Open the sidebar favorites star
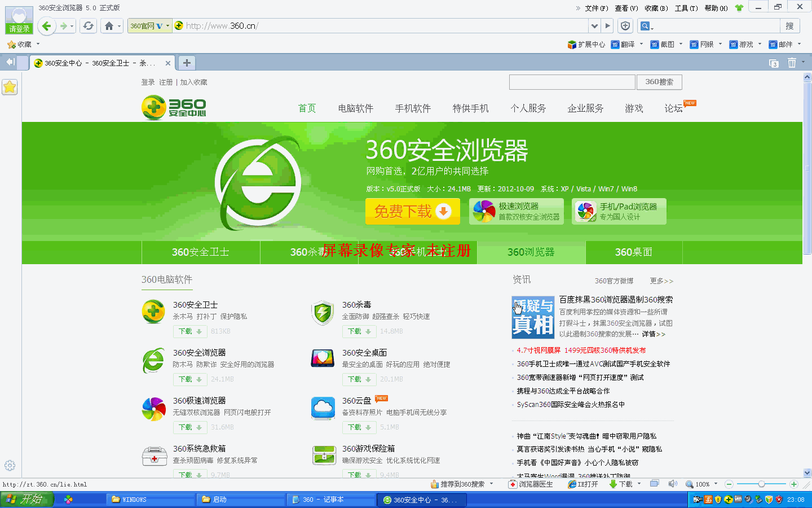This screenshot has width=812, height=508. [10, 86]
